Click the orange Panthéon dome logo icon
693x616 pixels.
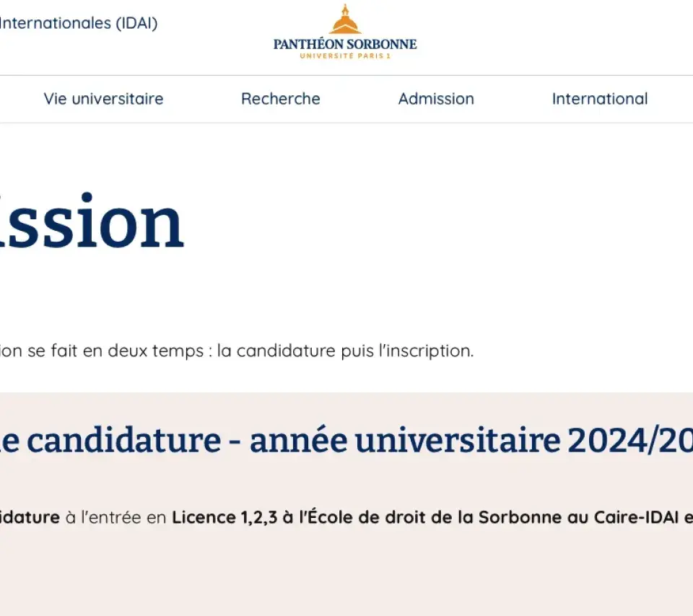345,19
